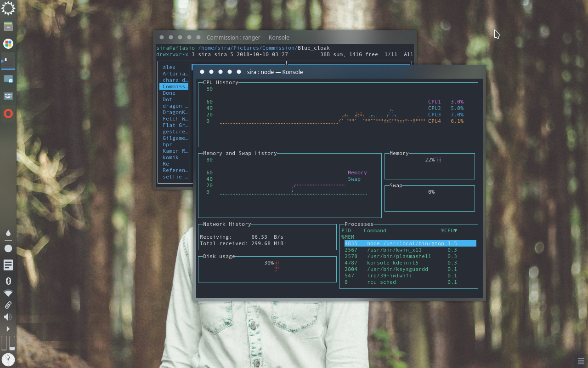
Task: Click the PID column header in Processes
Action: [346, 230]
